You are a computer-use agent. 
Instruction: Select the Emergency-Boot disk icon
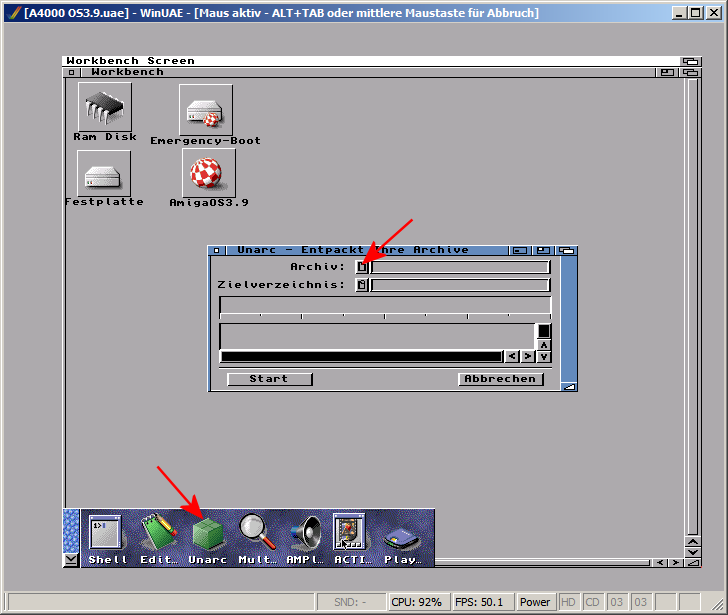pos(206,110)
